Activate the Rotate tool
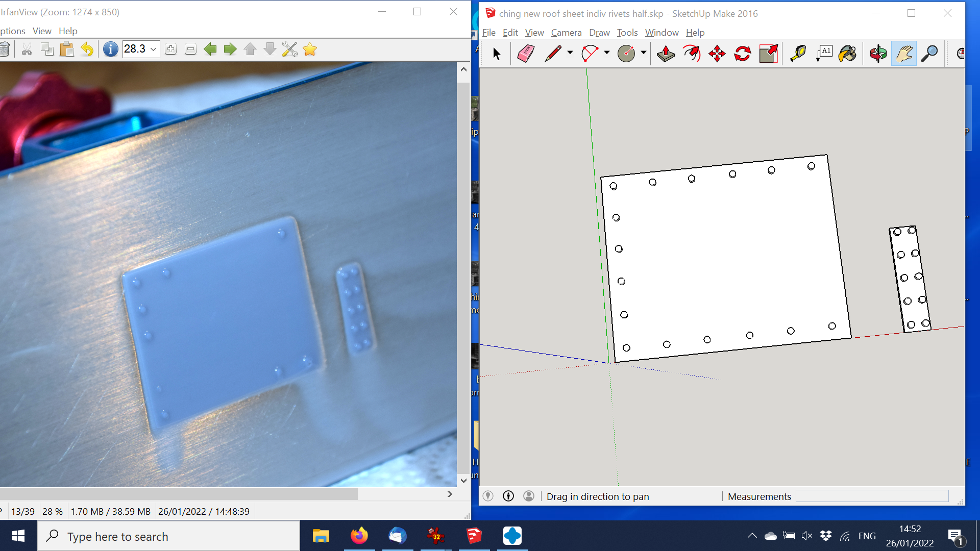 pyautogui.click(x=743, y=53)
